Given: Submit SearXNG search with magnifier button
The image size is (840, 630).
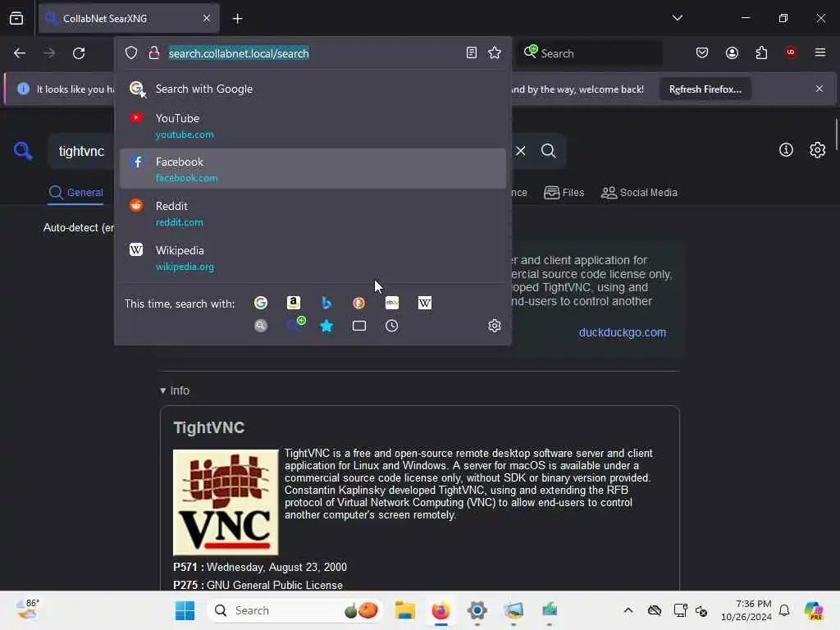Looking at the screenshot, I should click(548, 151).
